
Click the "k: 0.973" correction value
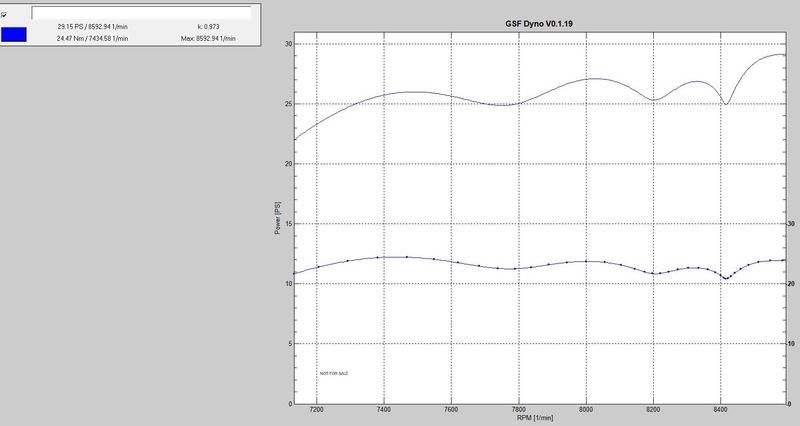(x=208, y=27)
